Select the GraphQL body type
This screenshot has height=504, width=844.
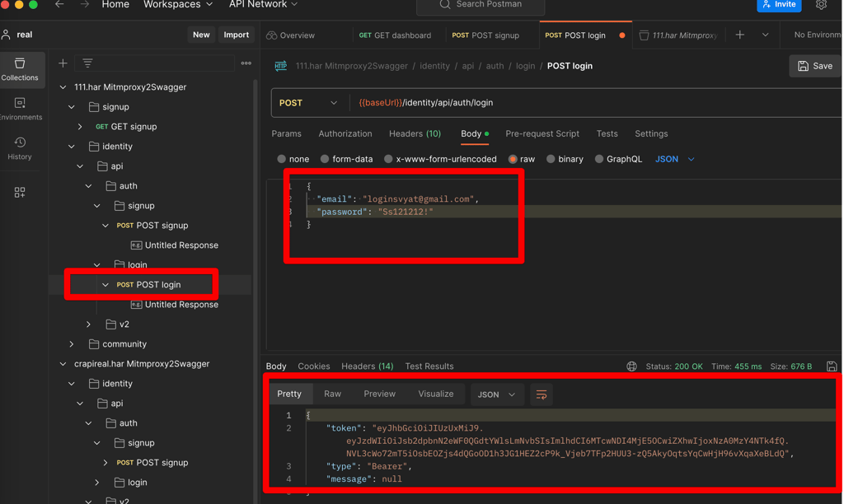click(x=599, y=159)
